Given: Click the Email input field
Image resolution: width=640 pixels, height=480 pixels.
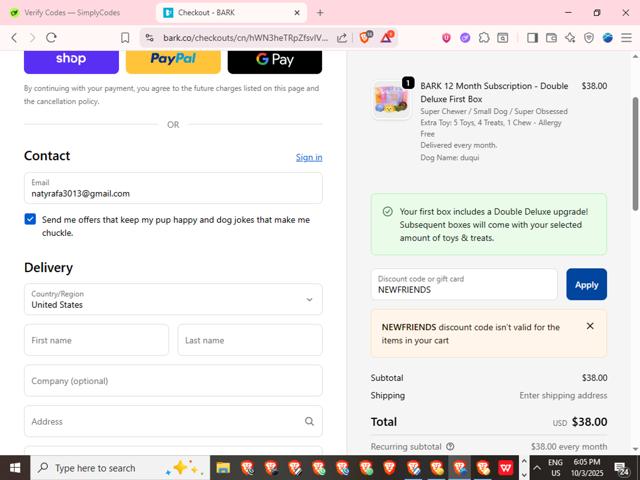Looking at the screenshot, I should [x=173, y=188].
